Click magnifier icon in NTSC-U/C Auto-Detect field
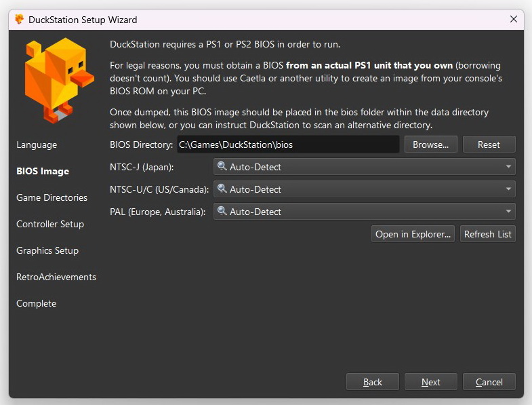This screenshot has width=532, height=405. coord(222,189)
